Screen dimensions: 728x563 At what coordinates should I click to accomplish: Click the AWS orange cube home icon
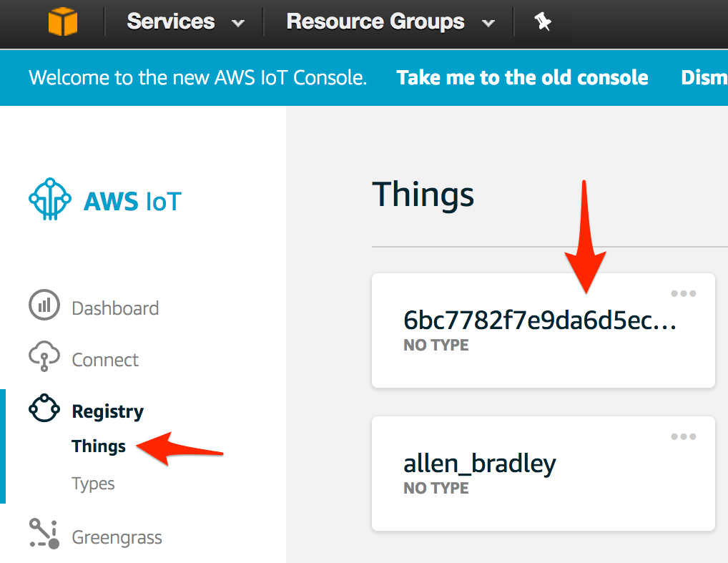tap(62, 21)
